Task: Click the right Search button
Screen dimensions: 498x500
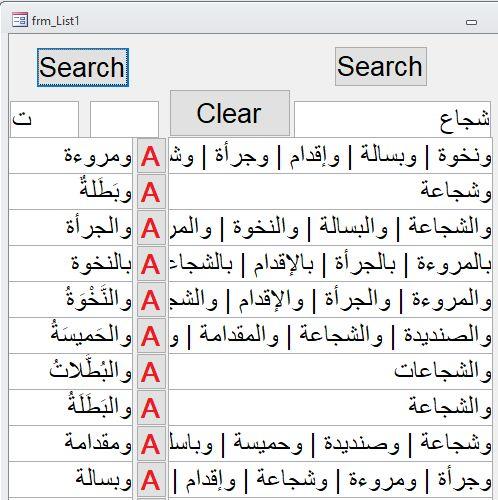Action: 381,66
